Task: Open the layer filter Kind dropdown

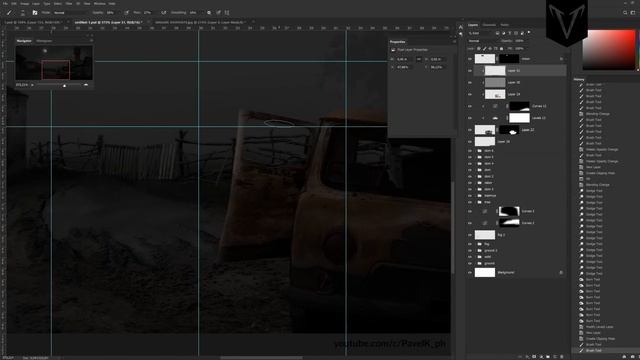Action: 481,33
